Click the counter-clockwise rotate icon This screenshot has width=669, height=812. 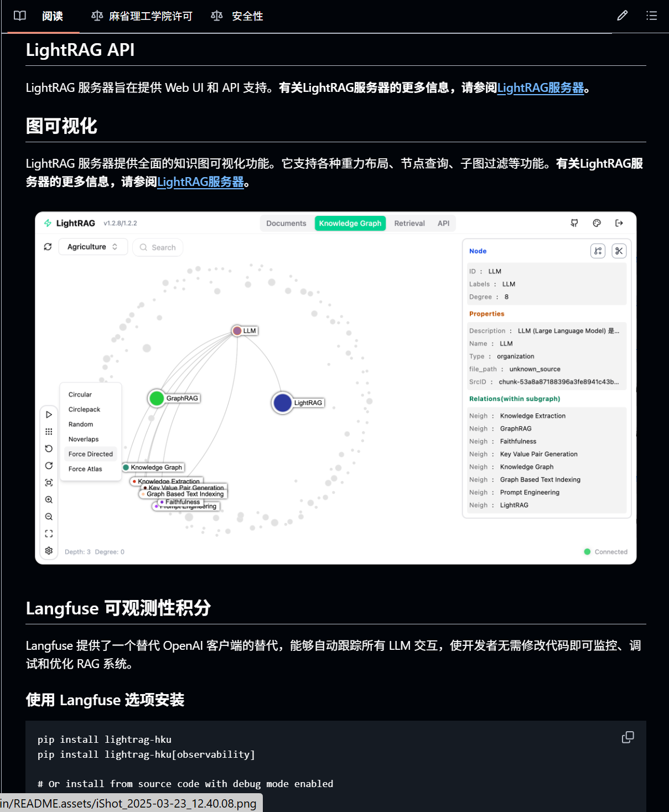[49, 449]
